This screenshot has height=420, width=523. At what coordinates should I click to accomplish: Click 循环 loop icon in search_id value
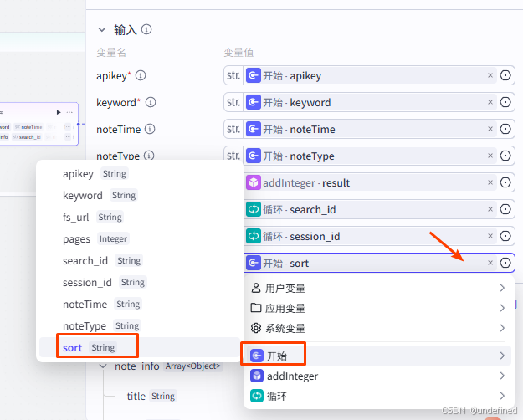[x=254, y=209]
